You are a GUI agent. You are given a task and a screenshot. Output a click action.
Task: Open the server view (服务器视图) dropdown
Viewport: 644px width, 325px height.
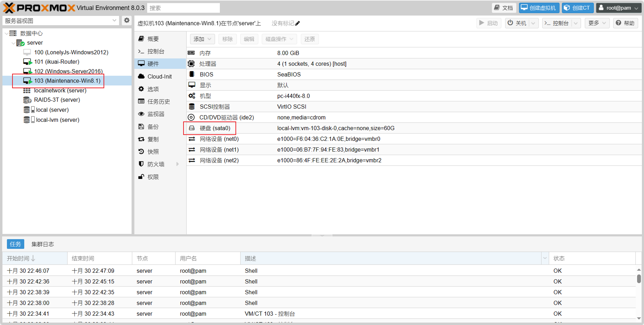pos(61,20)
